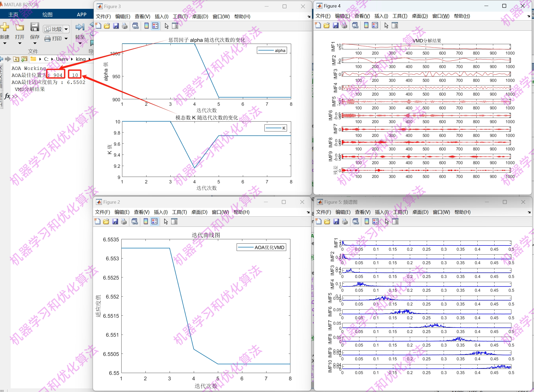Click Open File icon in Figure 4

coord(327,25)
